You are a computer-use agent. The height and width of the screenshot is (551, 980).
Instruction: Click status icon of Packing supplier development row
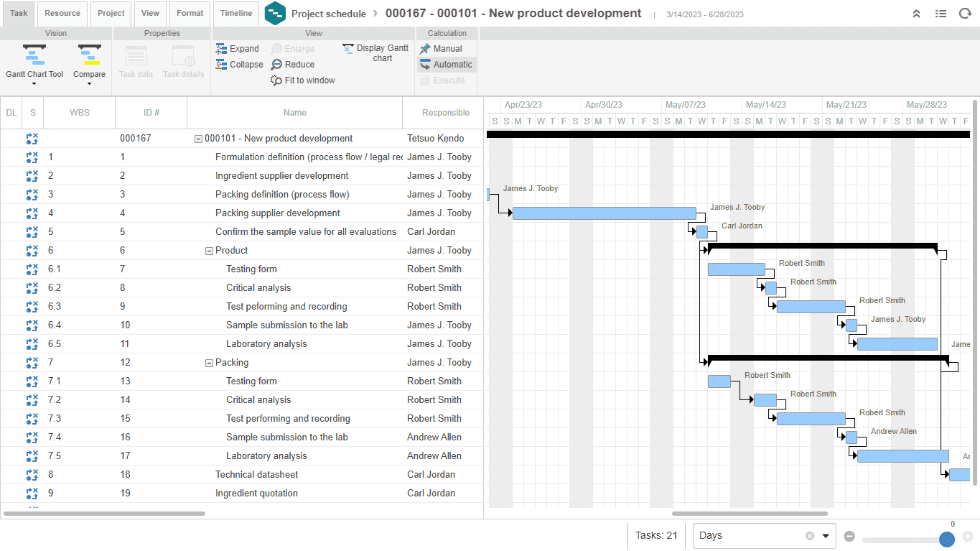(32, 213)
